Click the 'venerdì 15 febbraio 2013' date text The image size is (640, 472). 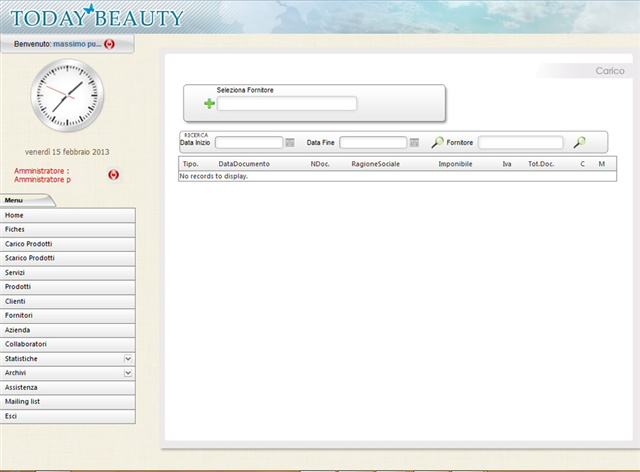67,152
